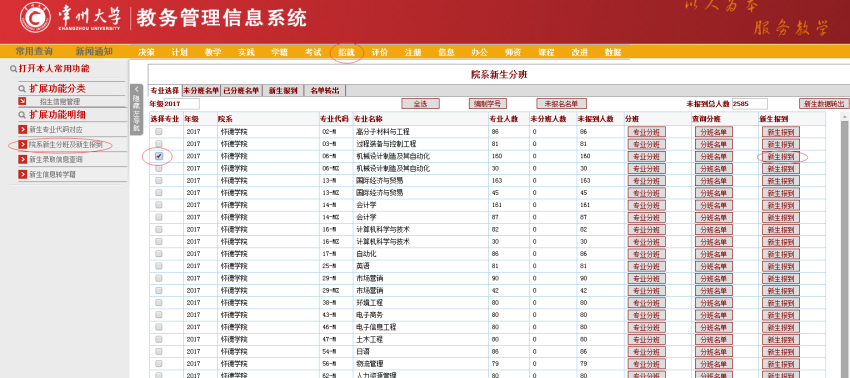Click the Changzhou University logo
The image size is (850, 378).
[x=36, y=17]
